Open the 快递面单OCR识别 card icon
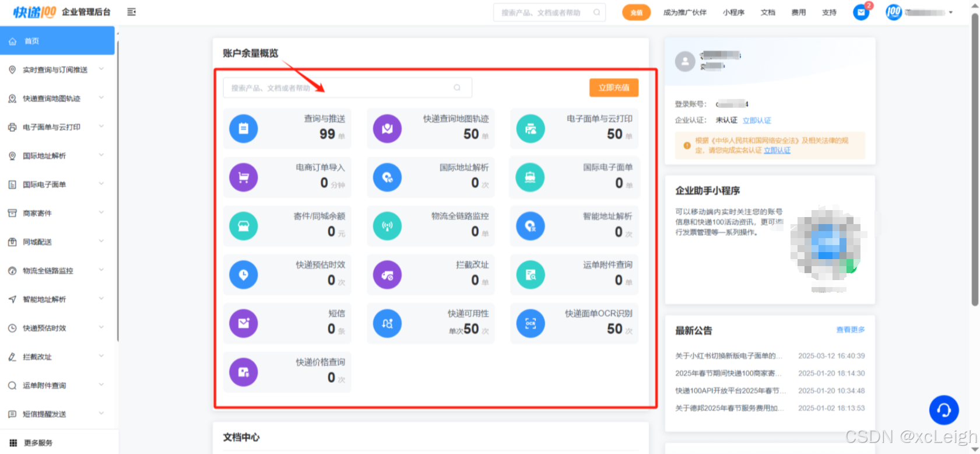Screen dimensions: 980x454 tap(531, 323)
